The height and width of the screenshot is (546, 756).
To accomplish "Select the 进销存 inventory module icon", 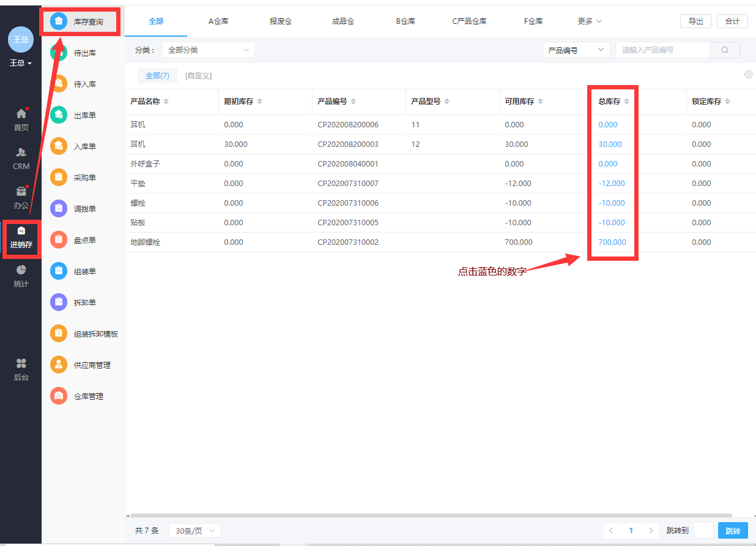I will pos(21,231).
